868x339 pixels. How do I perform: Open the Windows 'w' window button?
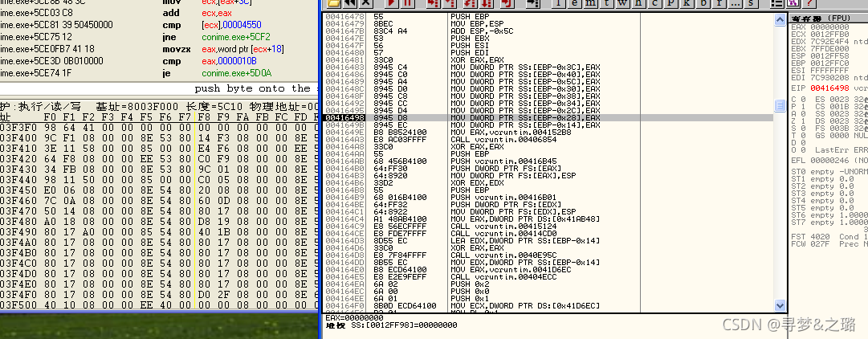pos(622,3)
